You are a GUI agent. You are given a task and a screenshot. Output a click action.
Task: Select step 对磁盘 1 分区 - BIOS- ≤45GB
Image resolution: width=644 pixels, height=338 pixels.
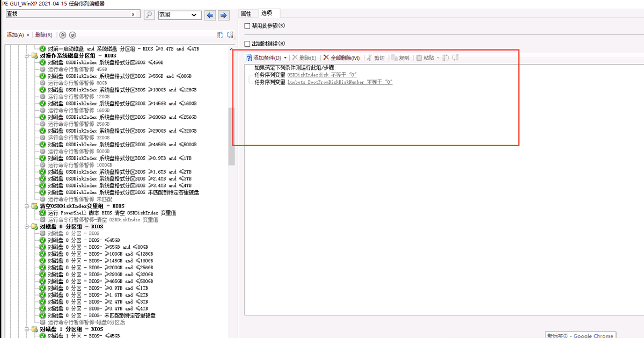point(84,336)
